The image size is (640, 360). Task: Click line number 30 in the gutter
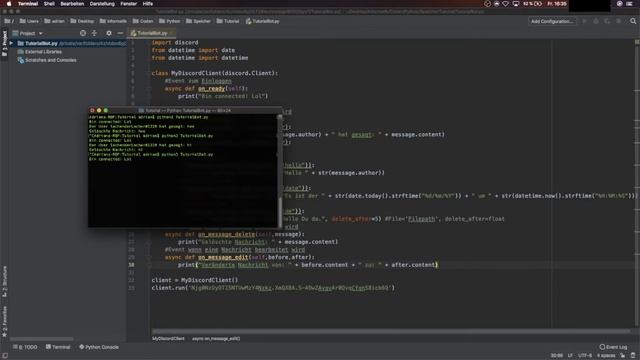coord(131,265)
